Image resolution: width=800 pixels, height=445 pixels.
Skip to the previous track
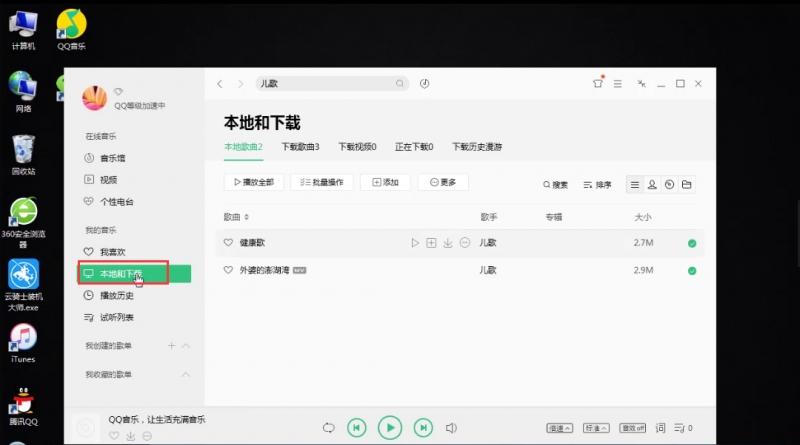click(x=357, y=428)
